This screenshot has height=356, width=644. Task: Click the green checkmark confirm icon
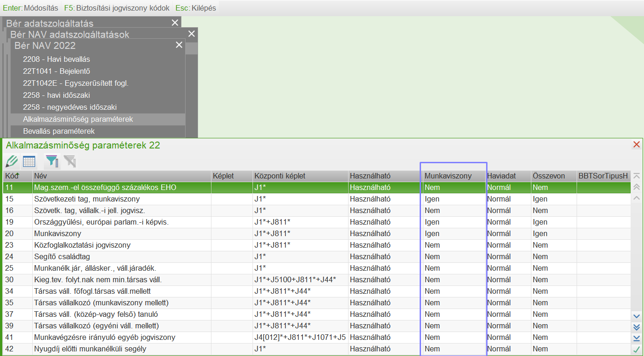(637, 350)
